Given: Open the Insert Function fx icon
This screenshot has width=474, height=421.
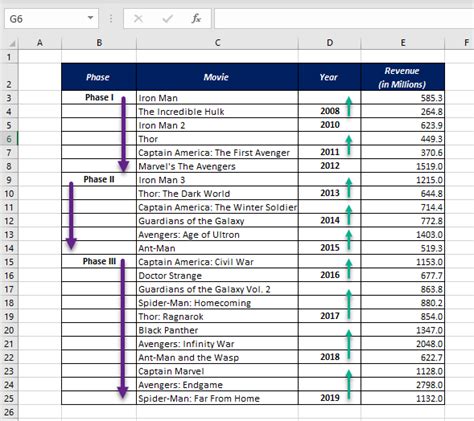Looking at the screenshot, I should pyautogui.click(x=196, y=19).
